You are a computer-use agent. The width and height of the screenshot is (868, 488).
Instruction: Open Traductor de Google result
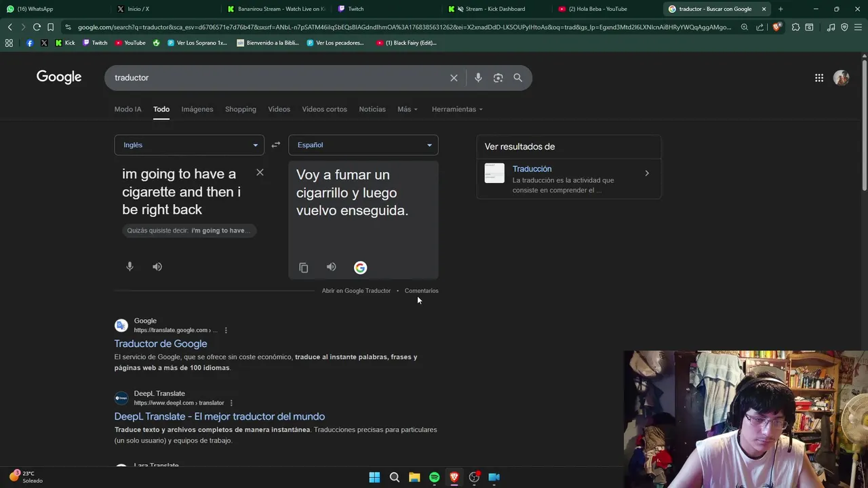click(x=161, y=344)
